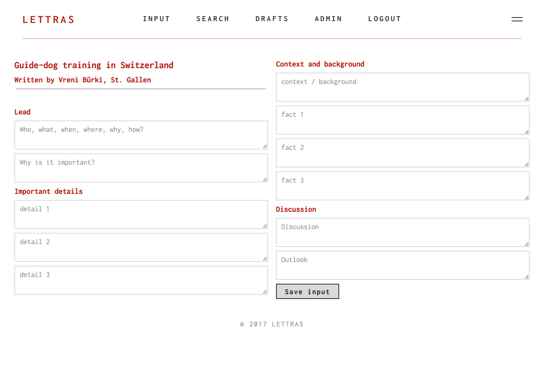Grab the Outlook field resize handle
544x392 pixels.
(x=527, y=277)
